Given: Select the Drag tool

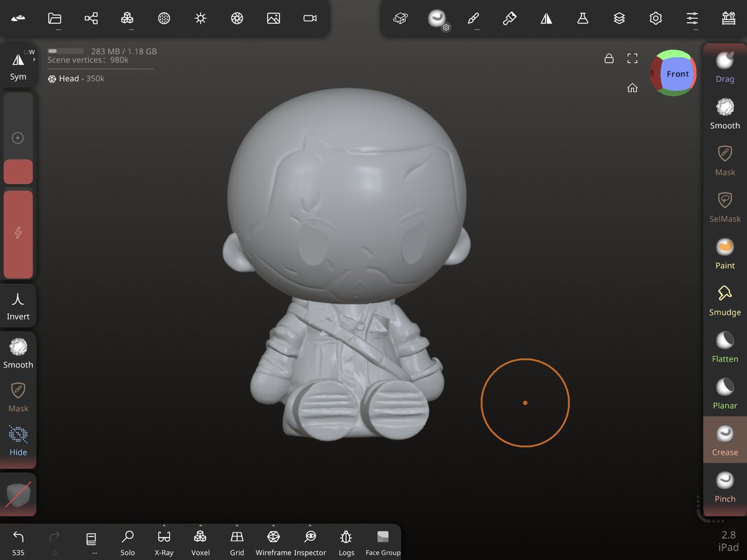Looking at the screenshot, I should [x=725, y=67].
